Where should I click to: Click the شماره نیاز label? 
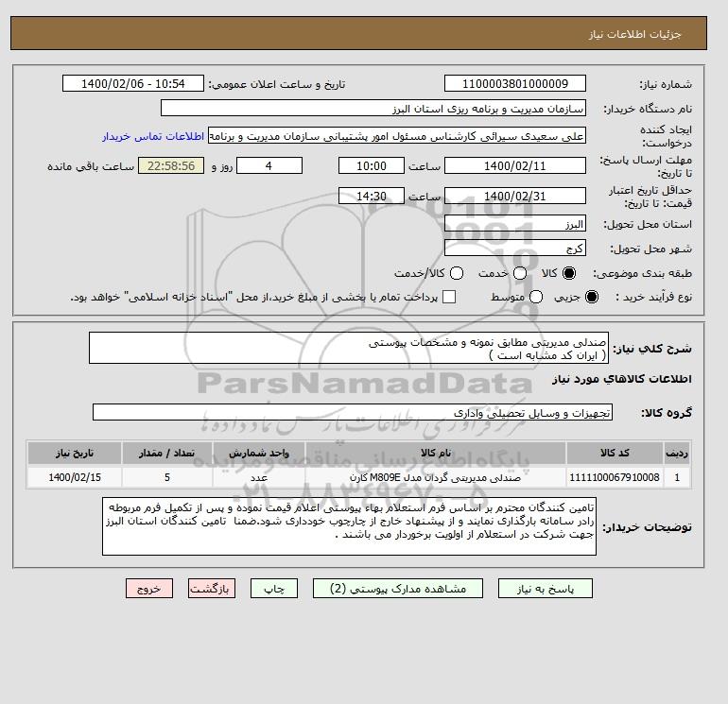tap(666, 84)
